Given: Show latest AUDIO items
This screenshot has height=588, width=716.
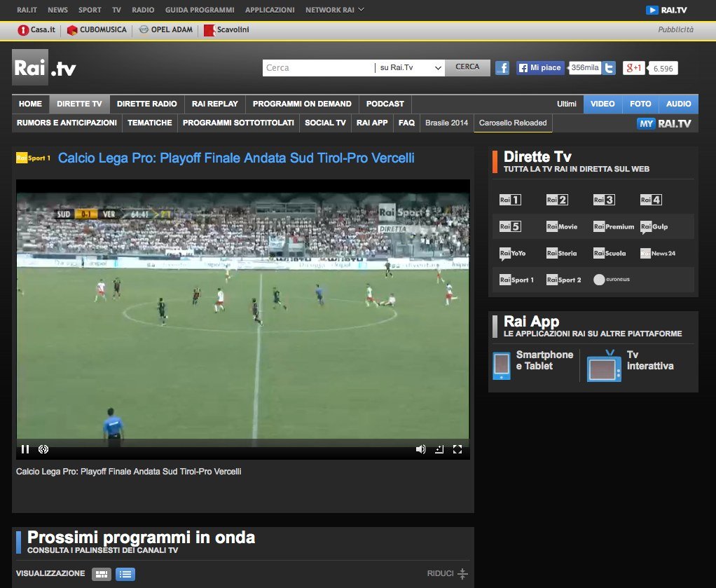Looking at the screenshot, I should point(679,104).
